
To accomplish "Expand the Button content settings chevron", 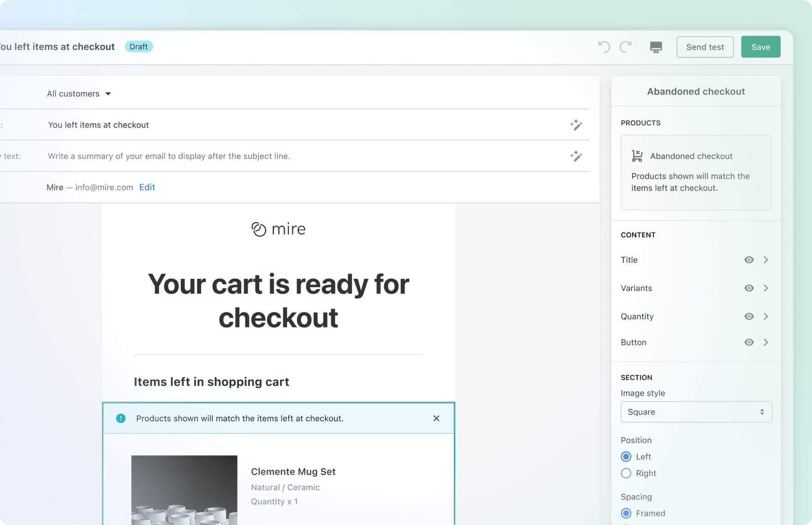I will point(766,342).
